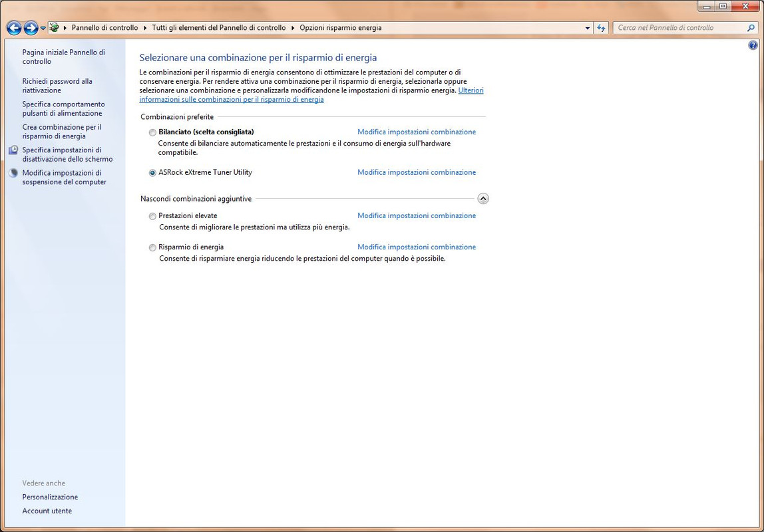Screen dimensions: 764x532
Task: Open Richiedi password alla riattivazione
Action: pos(57,86)
